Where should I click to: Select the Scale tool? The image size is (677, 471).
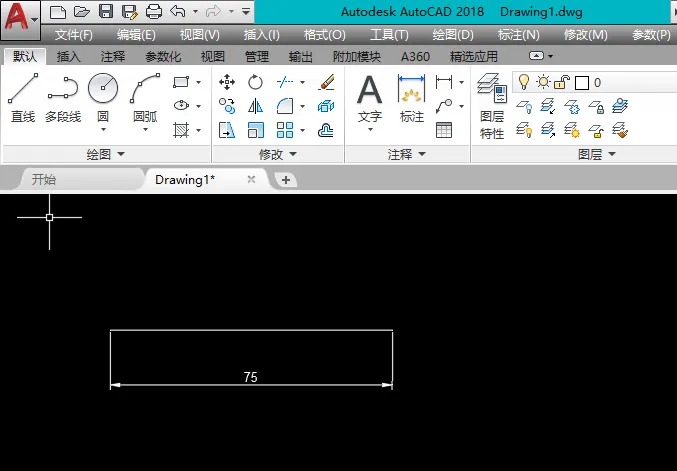pos(255,130)
